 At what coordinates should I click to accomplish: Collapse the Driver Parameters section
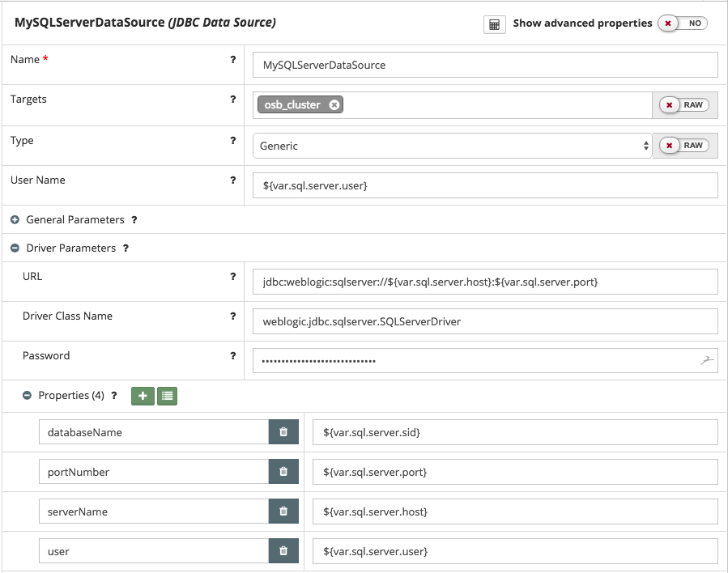point(15,248)
